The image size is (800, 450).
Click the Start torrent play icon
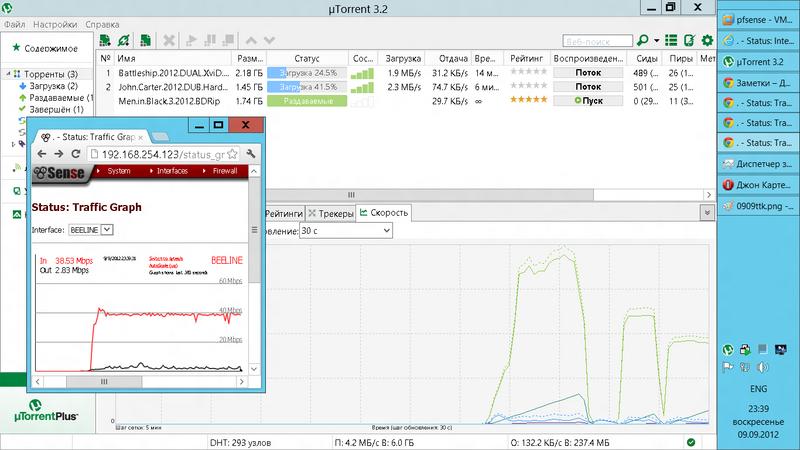(x=191, y=40)
